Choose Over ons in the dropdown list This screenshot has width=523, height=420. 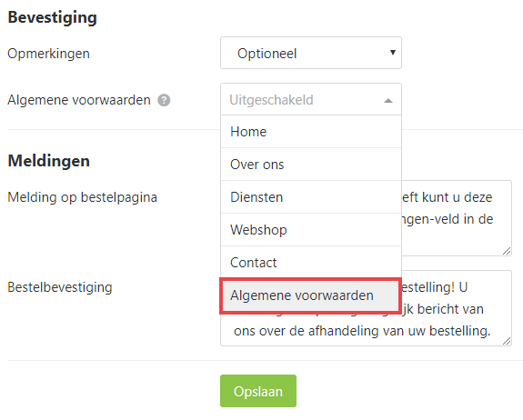click(311, 165)
